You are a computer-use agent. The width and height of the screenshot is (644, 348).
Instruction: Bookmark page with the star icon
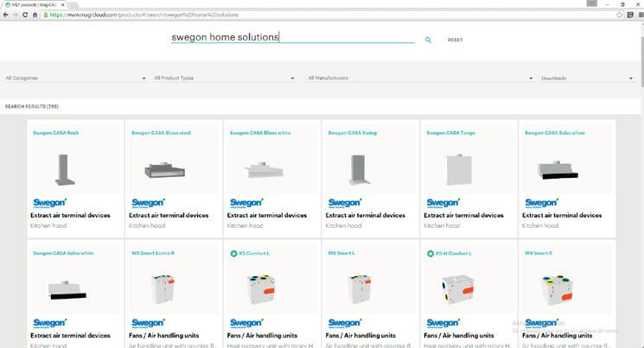[x=619, y=15]
